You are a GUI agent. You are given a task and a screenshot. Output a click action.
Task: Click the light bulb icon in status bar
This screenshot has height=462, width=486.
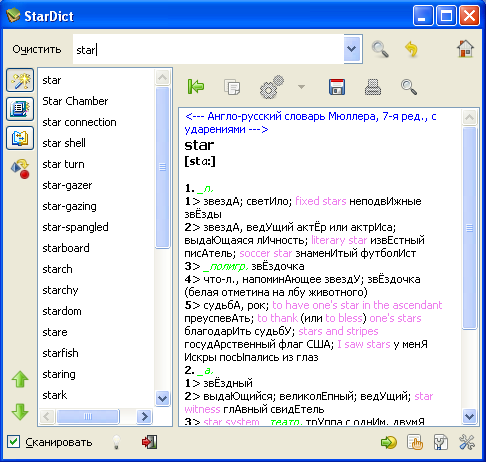[x=116, y=442]
